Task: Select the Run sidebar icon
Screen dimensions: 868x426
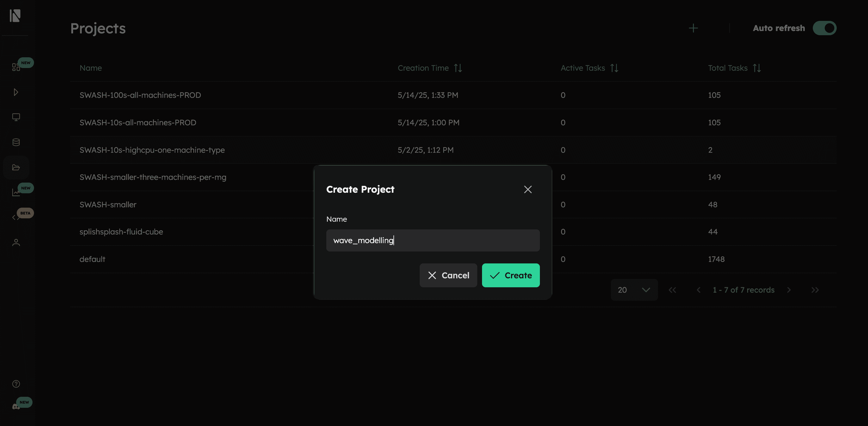Action: pos(16,92)
